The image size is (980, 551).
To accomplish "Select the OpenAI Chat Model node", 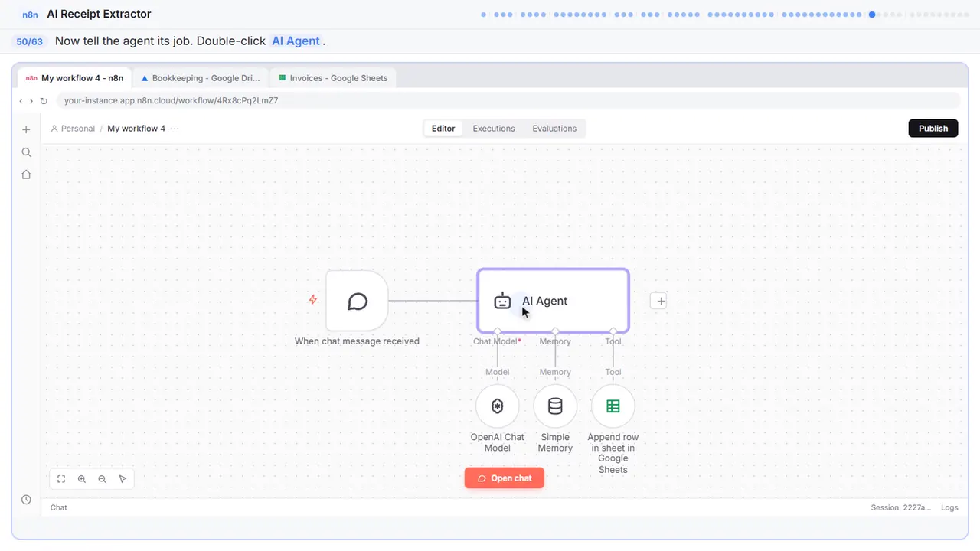I will coord(498,406).
